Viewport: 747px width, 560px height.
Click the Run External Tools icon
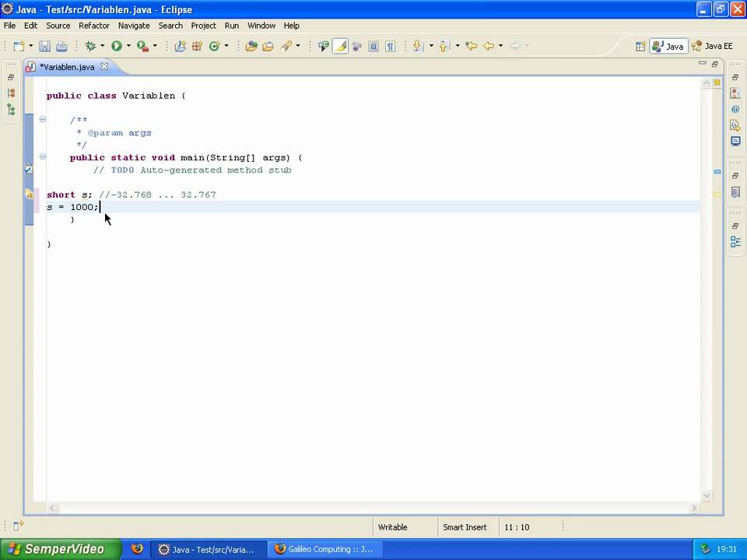pyautogui.click(x=142, y=46)
